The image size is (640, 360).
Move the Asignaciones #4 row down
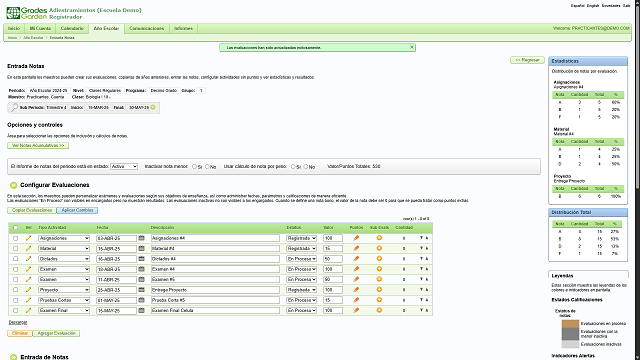(421, 238)
